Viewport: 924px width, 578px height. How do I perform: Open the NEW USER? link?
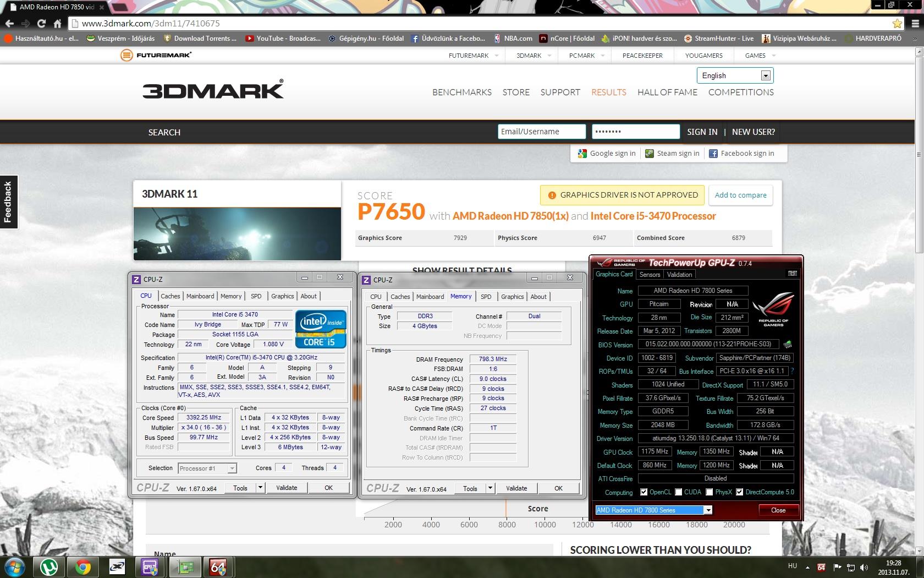pos(754,132)
